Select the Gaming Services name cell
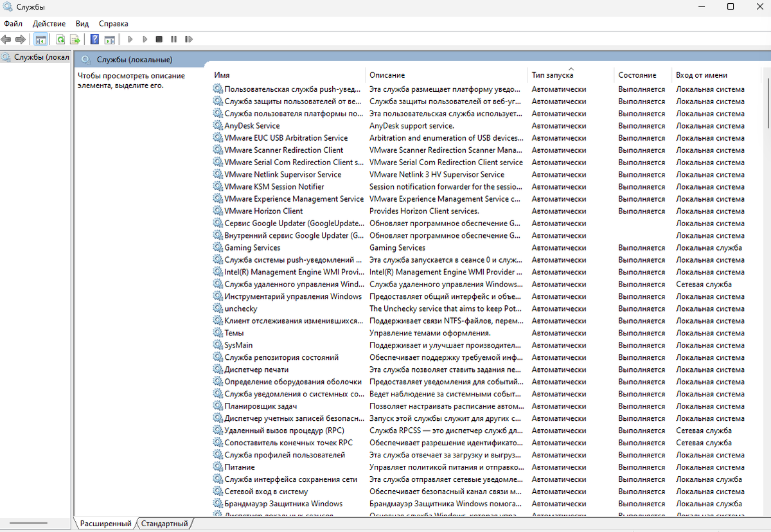771x532 pixels. pyautogui.click(x=252, y=248)
